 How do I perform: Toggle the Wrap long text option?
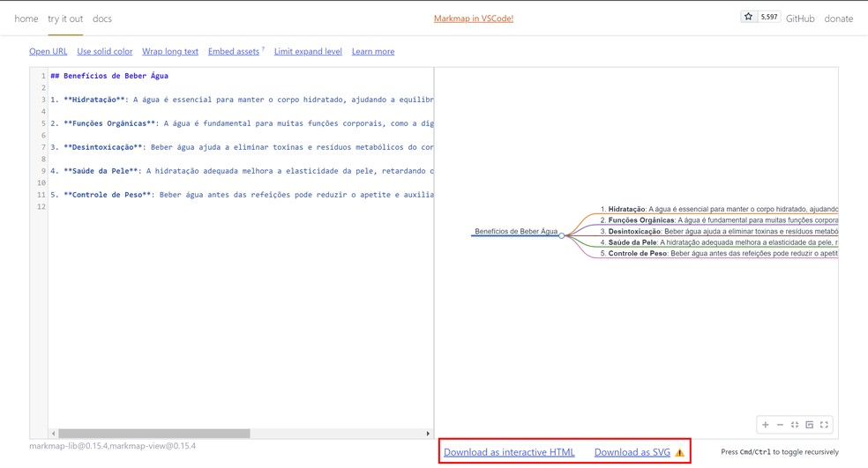pyautogui.click(x=170, y=51)
